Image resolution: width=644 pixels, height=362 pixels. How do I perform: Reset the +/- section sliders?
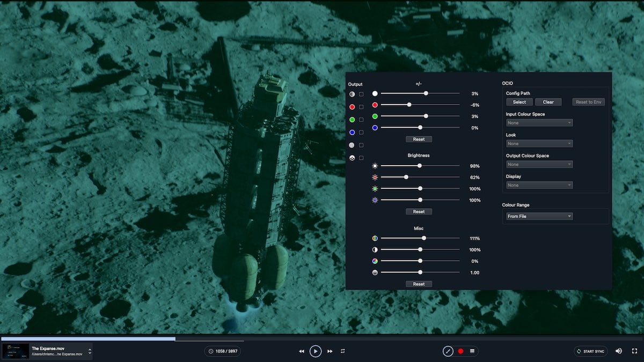pyautogui.click(x=419, y=139)
